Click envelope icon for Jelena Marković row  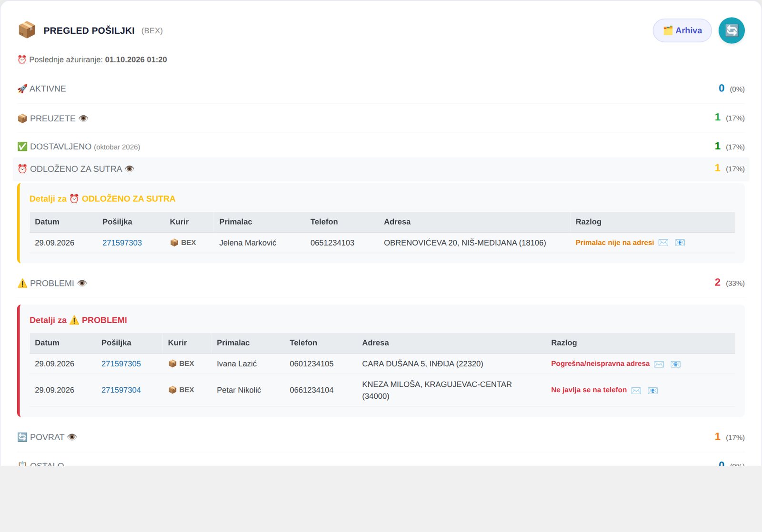[x=663, y=243]
